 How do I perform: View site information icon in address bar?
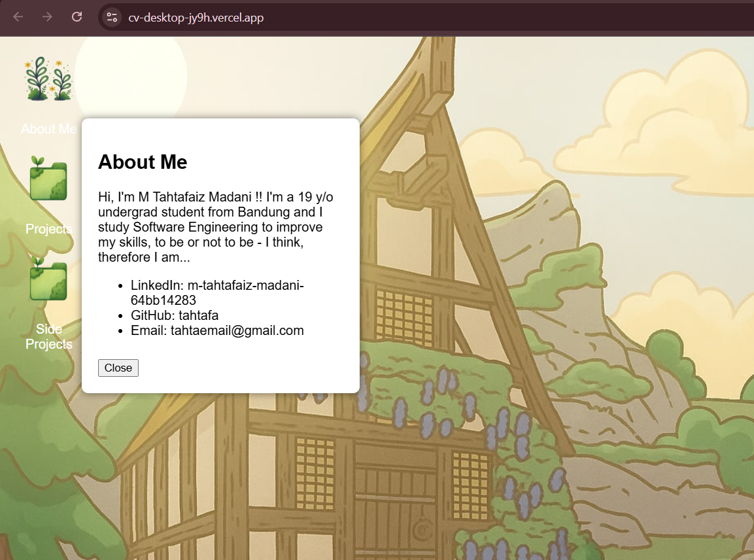112,17
